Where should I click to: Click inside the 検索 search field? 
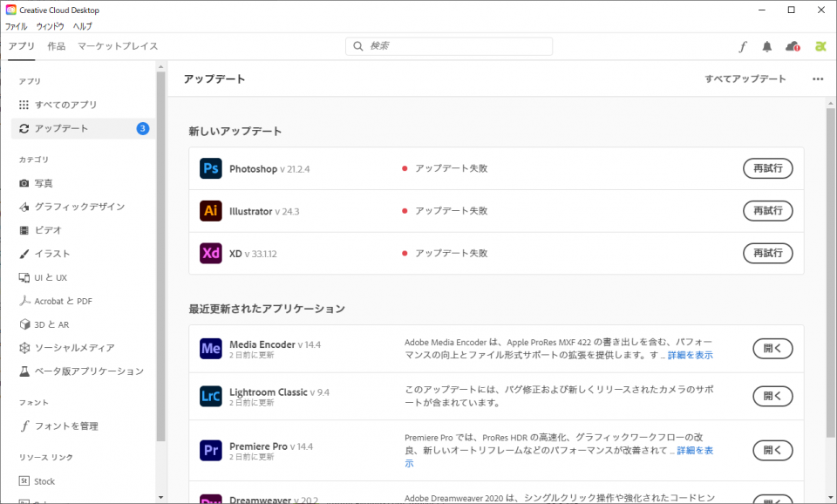click(x=451, y=45)
